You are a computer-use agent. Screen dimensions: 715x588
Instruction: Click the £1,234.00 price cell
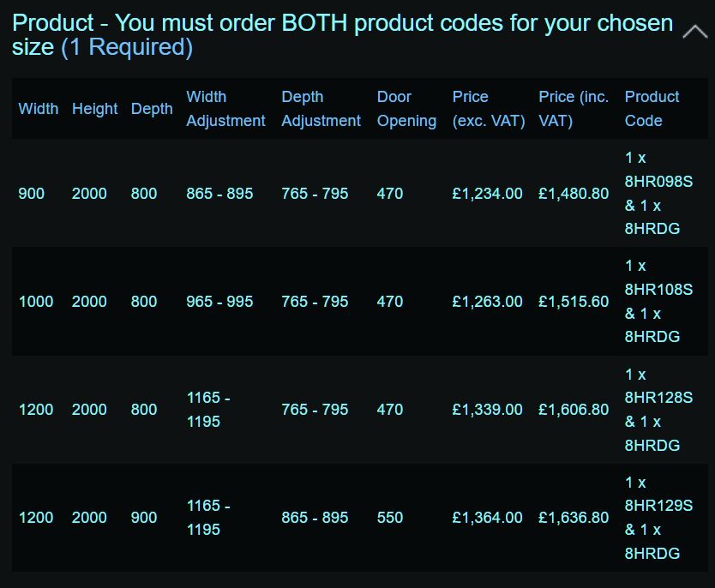(487, 194)
